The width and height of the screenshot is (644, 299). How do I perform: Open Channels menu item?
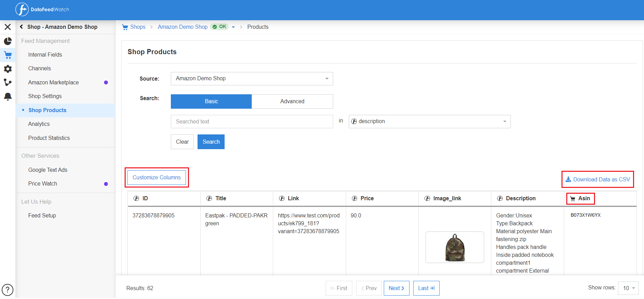[x=40, y=69]
